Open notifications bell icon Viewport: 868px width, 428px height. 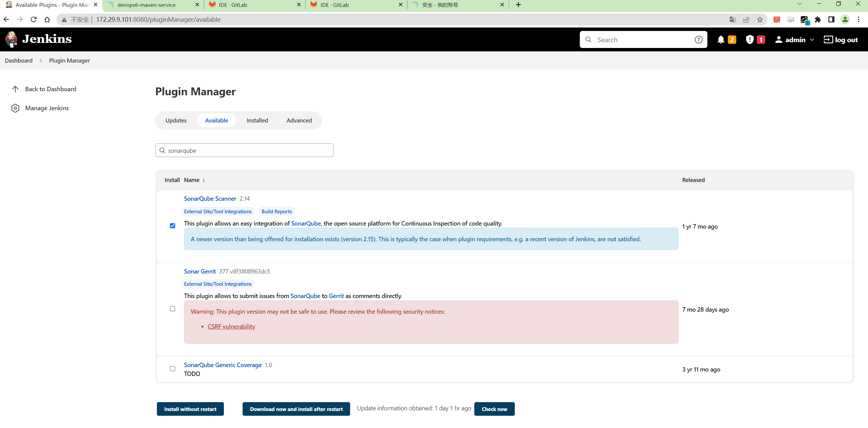click(x=721, y=40)
